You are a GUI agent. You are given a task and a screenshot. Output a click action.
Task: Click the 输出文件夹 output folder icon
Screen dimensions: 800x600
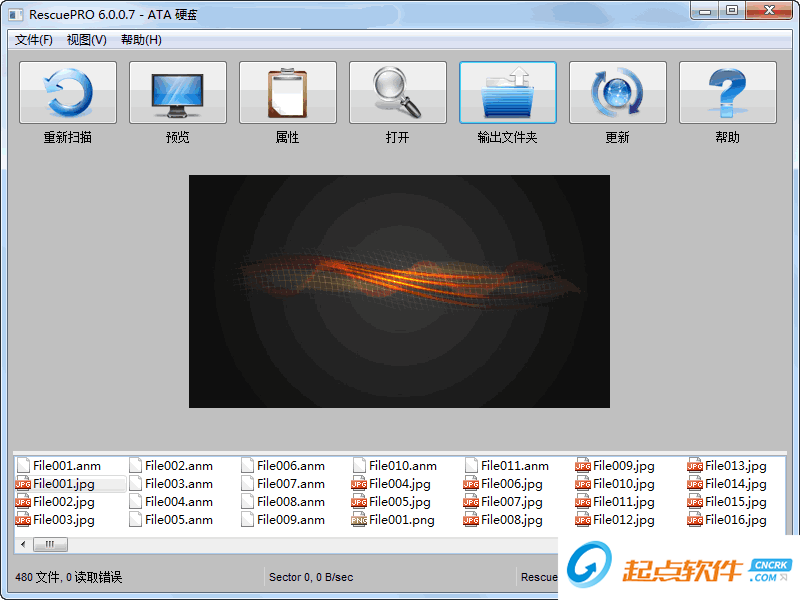pyautogui.click(x=507, y=92)
